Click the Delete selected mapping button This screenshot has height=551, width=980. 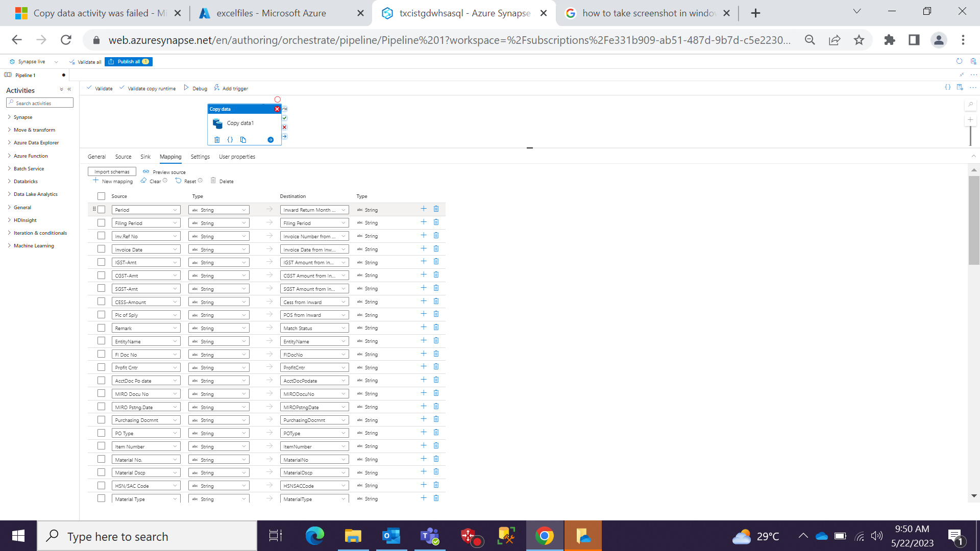pos(222,181)
